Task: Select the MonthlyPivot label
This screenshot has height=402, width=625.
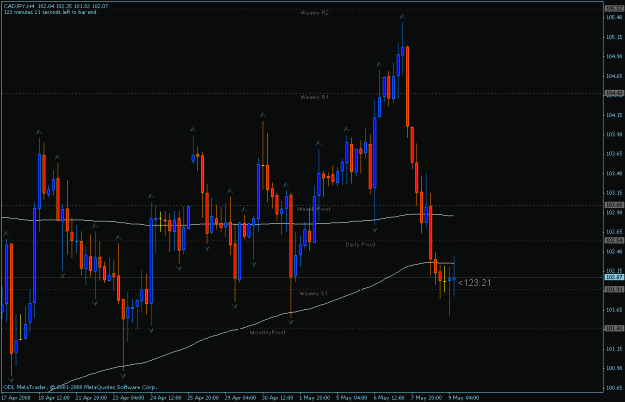Action: (x=267, y=332)
